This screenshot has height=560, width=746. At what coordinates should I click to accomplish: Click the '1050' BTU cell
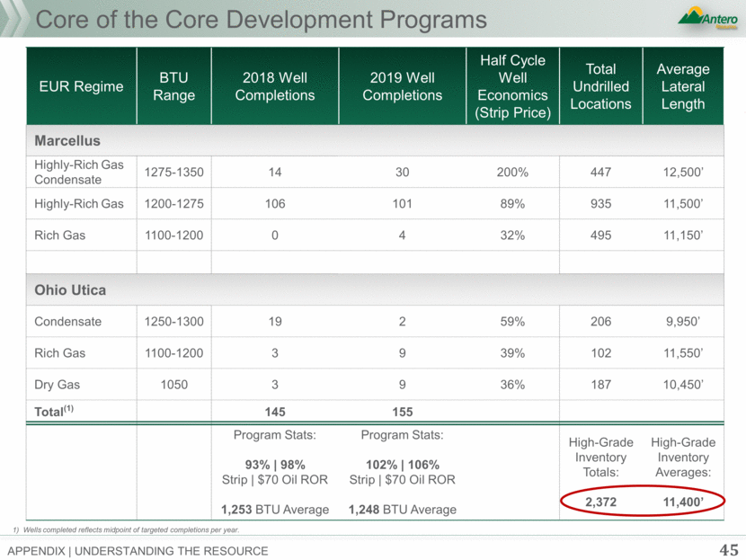click(x=174, y=385)
